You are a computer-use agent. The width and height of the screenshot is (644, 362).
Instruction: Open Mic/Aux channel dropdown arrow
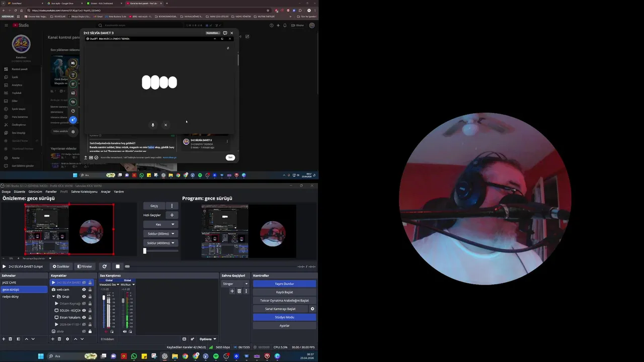(133, 285)
